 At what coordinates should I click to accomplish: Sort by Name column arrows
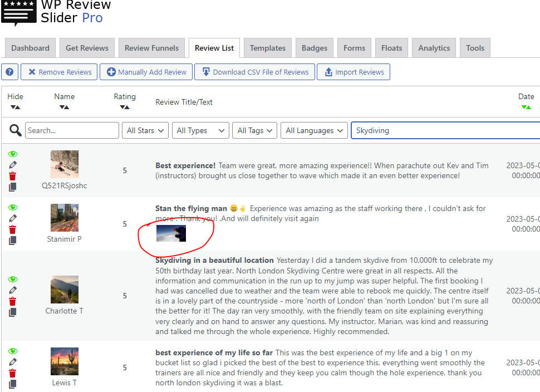(64, 107)
